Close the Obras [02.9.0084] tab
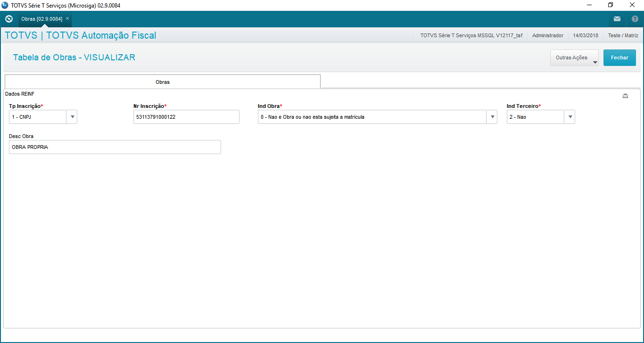Viewport: 644px width, 343px height. (x=67, y=18)
